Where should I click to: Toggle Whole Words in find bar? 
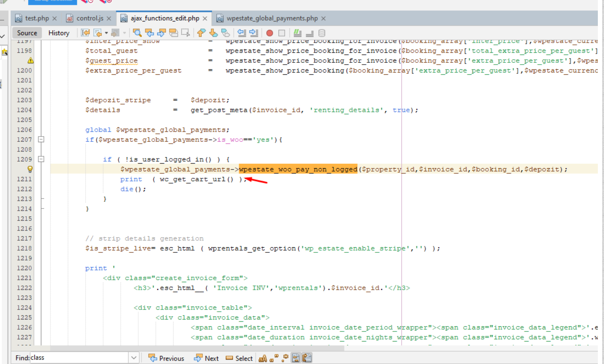[x=274, y=358]
